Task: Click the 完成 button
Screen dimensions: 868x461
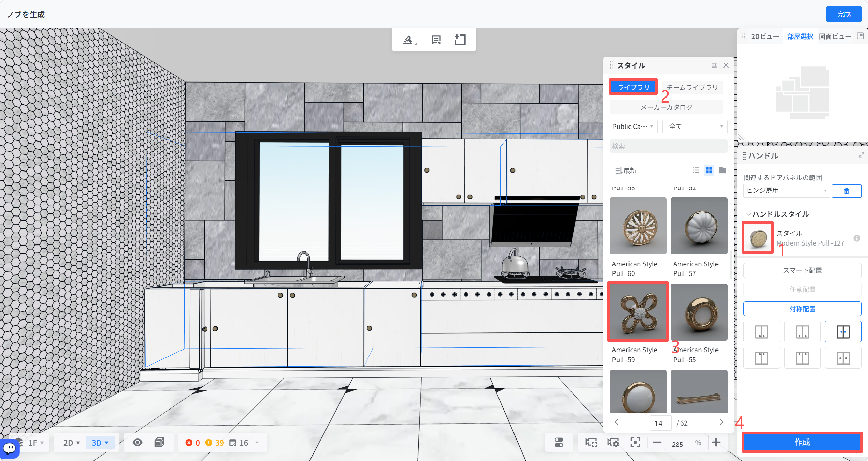Action: [x=843, y=14]
